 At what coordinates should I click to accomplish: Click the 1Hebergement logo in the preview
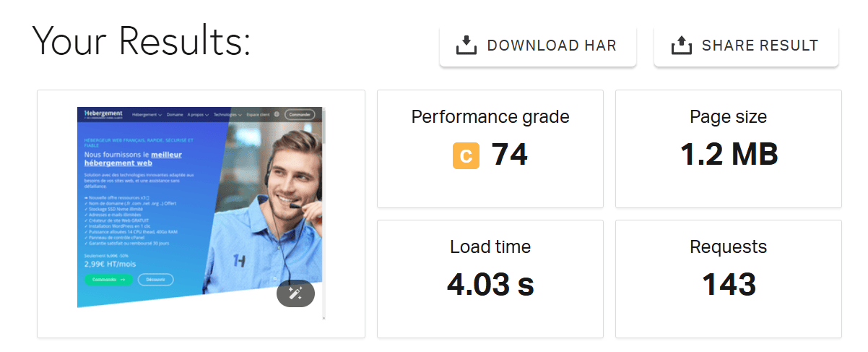coord(103,114)
